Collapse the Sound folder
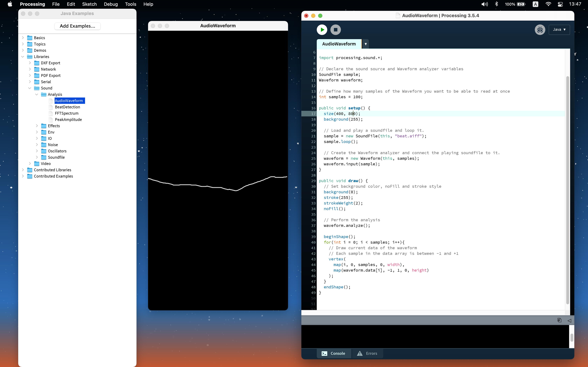The width and height of the screenshot is (588, 367). tap(30, 88)
